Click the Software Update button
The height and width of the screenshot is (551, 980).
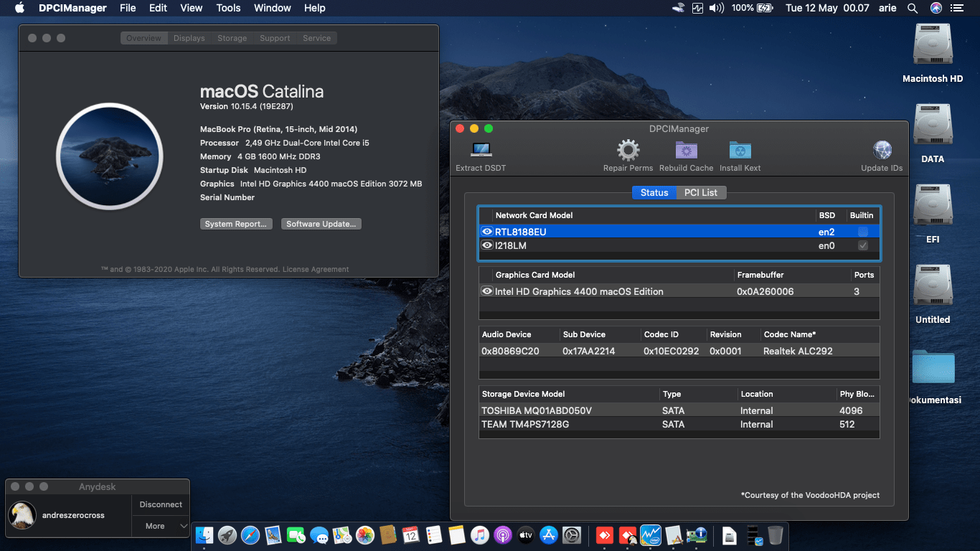(321, 224)
